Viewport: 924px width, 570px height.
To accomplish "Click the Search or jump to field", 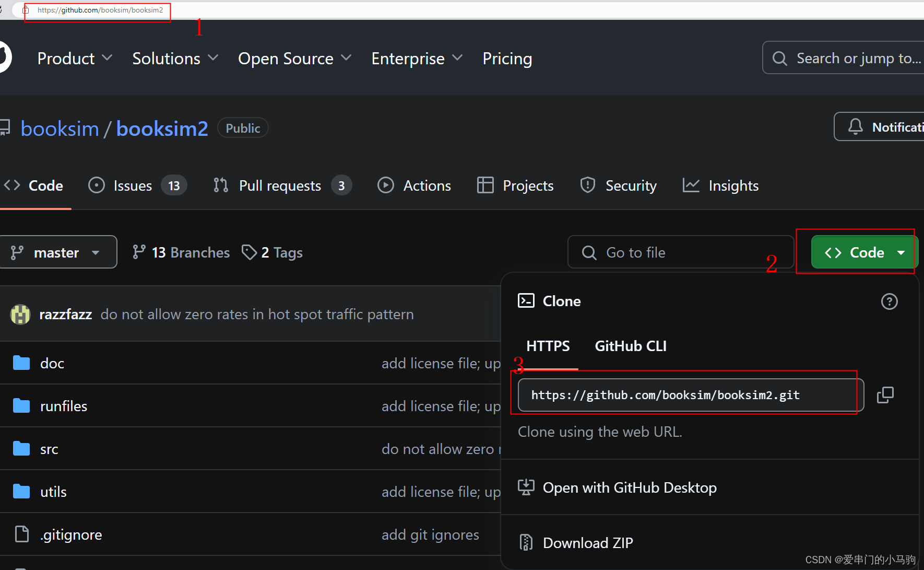I will point(843,57).
